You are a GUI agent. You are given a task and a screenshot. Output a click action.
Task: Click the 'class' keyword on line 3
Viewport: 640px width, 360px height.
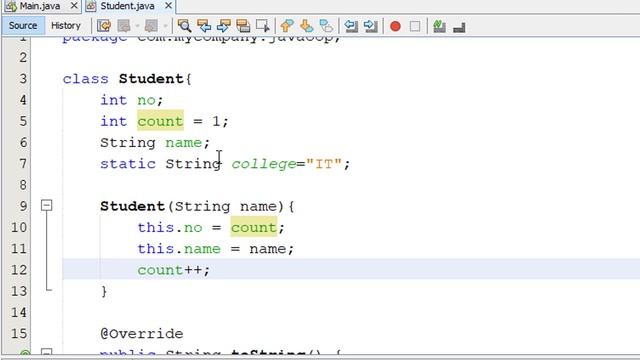click(85, 79)
